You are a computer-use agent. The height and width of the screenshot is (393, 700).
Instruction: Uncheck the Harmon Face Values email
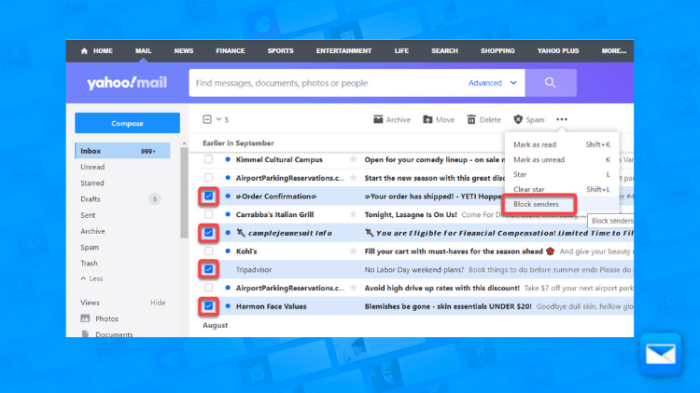pos(208,306)
